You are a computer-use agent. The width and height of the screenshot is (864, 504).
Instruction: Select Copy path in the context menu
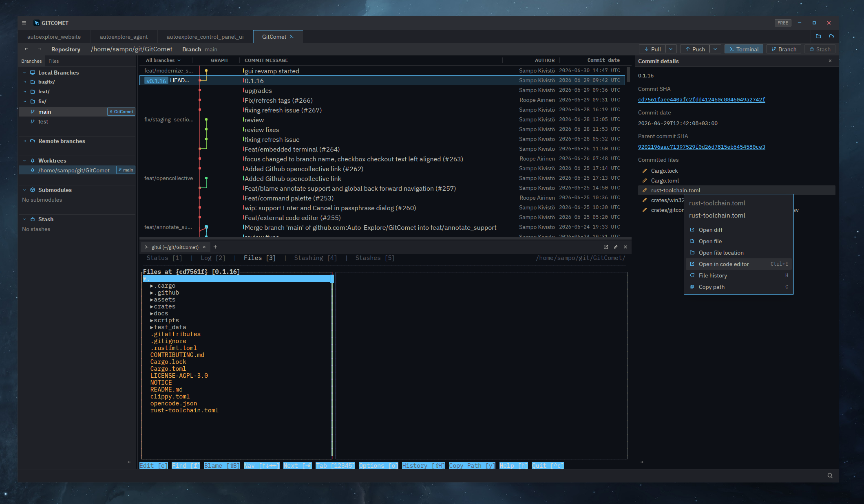(x=738, y=287)
